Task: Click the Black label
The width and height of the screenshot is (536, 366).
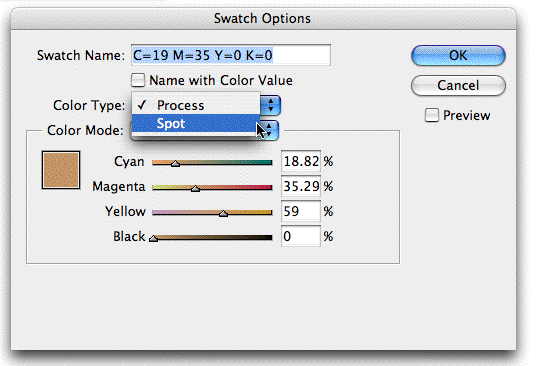Action: click(x=129, y=236)
